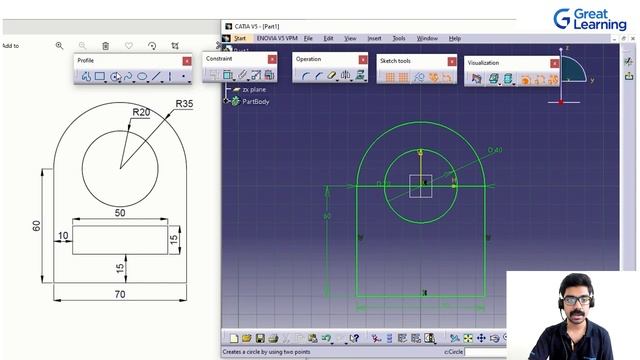This screenshot has width=640, height=360.
Task: Select the Ellipse tool in Profile toolbar
Action: [142, 76]
